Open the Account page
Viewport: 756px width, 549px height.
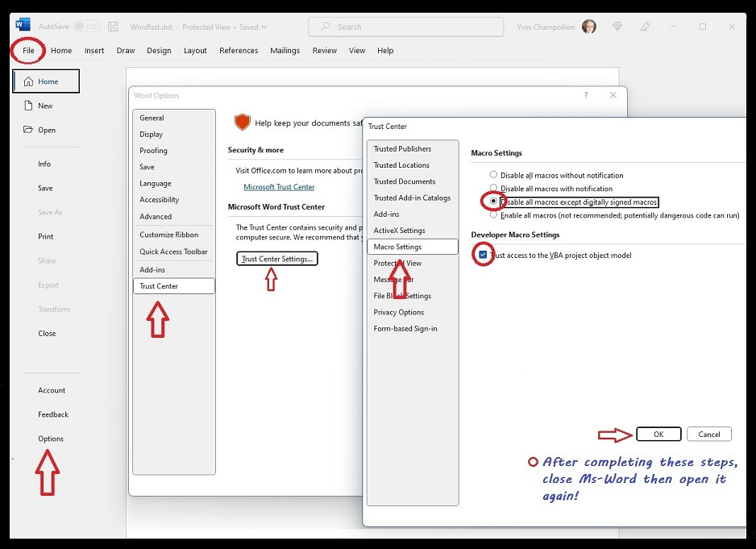click(52, 390)
